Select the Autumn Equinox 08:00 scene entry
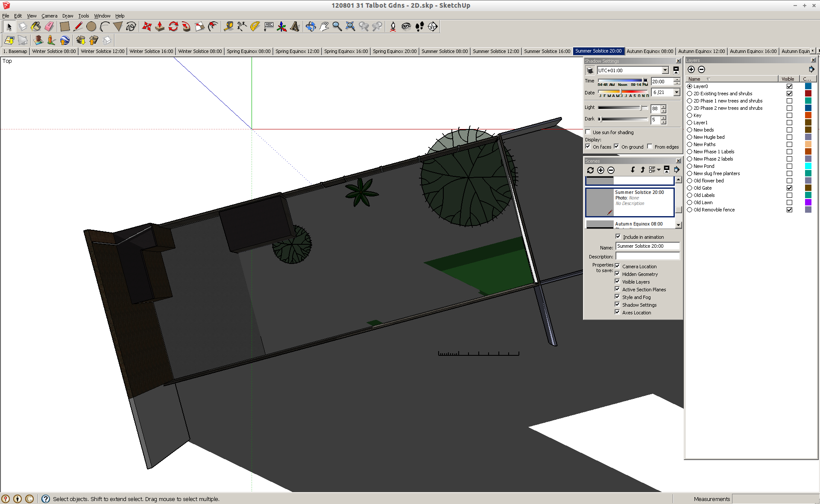Image resolution: width=820 pixels, height=504 pixels. (x=638, y=224)
